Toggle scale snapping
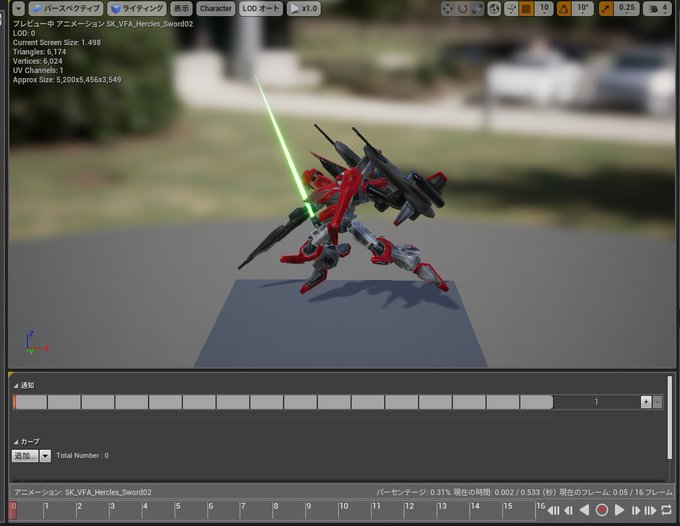 (x=605, y=8)
